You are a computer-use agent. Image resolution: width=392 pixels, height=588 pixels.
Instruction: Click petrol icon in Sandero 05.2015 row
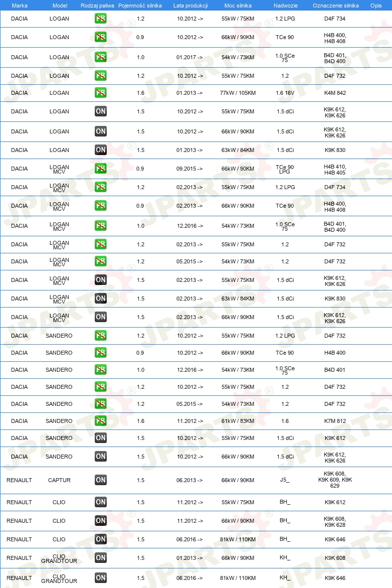(100, 403)
